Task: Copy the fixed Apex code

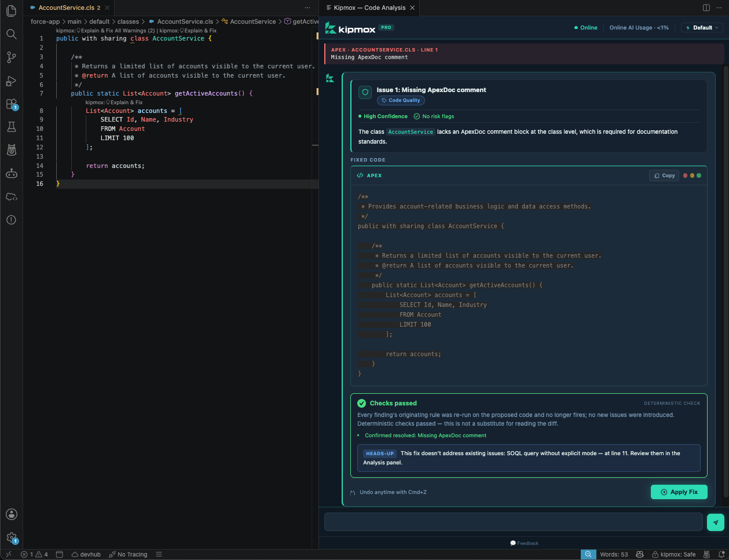Action: [x=664, y=175]
